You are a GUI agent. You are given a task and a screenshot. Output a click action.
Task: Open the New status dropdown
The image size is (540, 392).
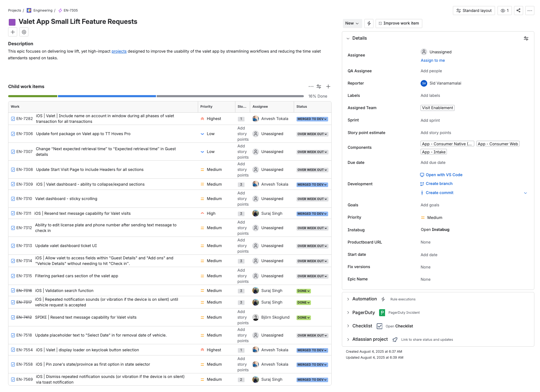tap(352, 24)
